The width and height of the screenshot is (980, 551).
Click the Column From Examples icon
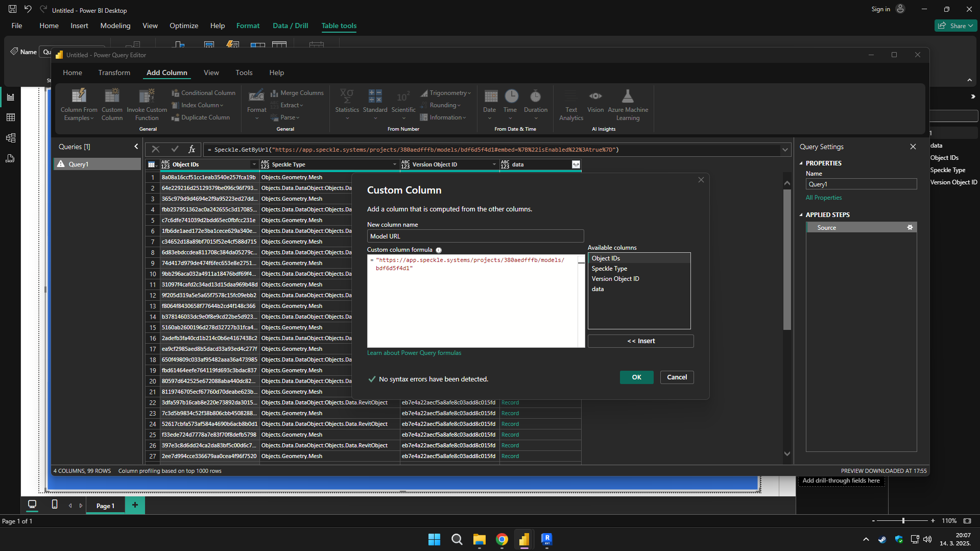click(x=79, y=96)
